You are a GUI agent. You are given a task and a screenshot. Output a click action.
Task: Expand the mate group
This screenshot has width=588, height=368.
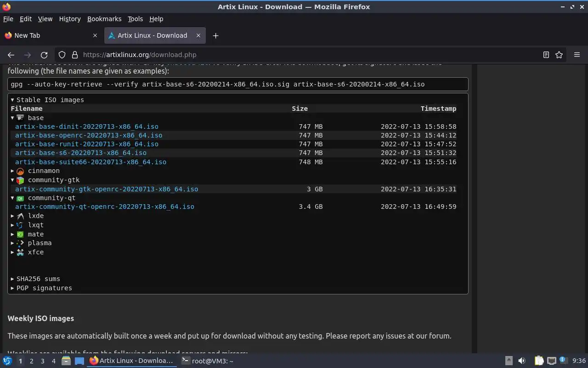28,234
